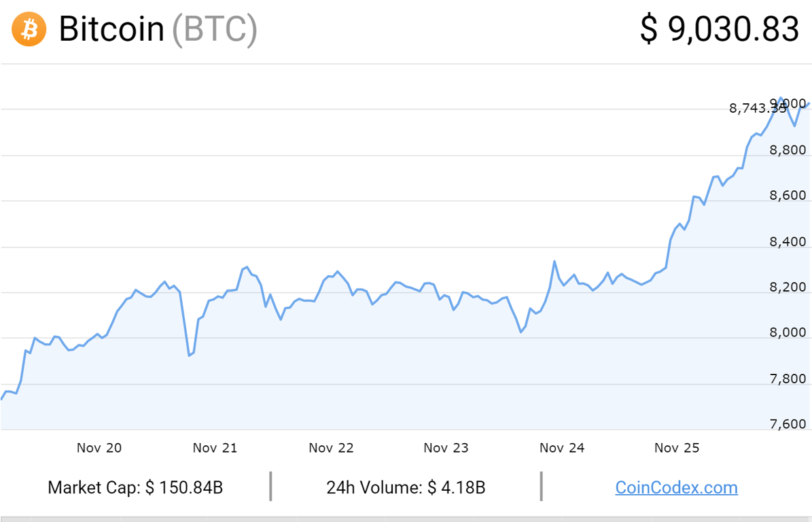Click the Nov 20 date label
Viewport: 812px width, 522px height.
coord(99,448)
